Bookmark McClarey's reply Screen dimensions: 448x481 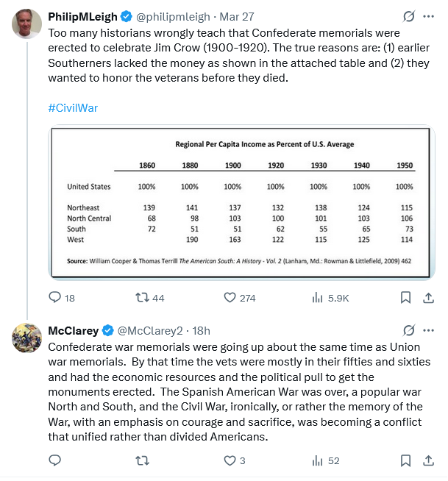[405, 460]
